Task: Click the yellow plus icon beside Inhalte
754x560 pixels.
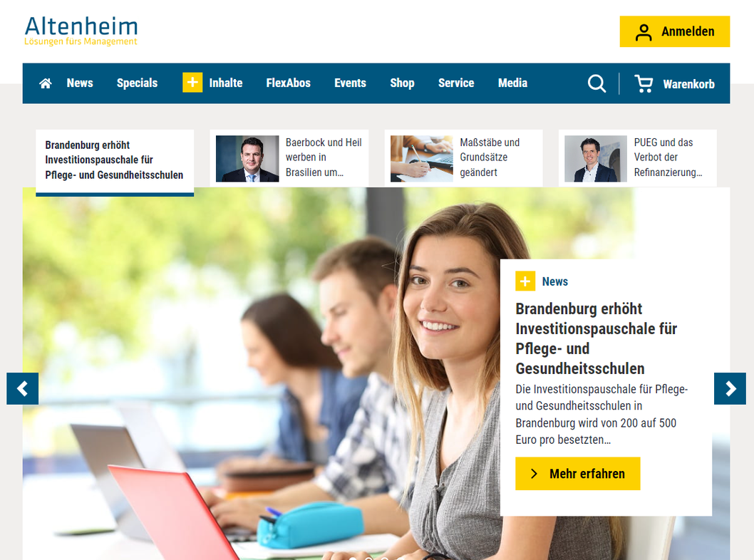Action: tap(192, 82)
